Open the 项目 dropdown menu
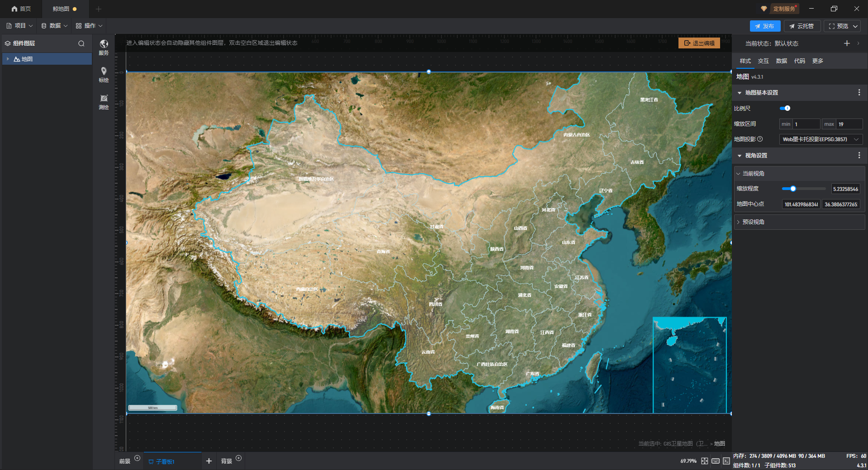The image size is (868, 470). [19, 26]
